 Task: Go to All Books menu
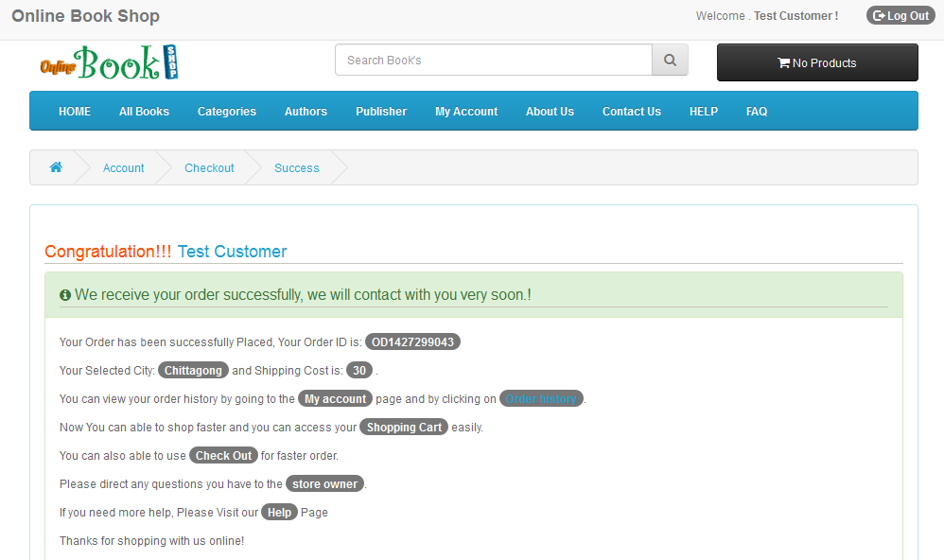144,112
